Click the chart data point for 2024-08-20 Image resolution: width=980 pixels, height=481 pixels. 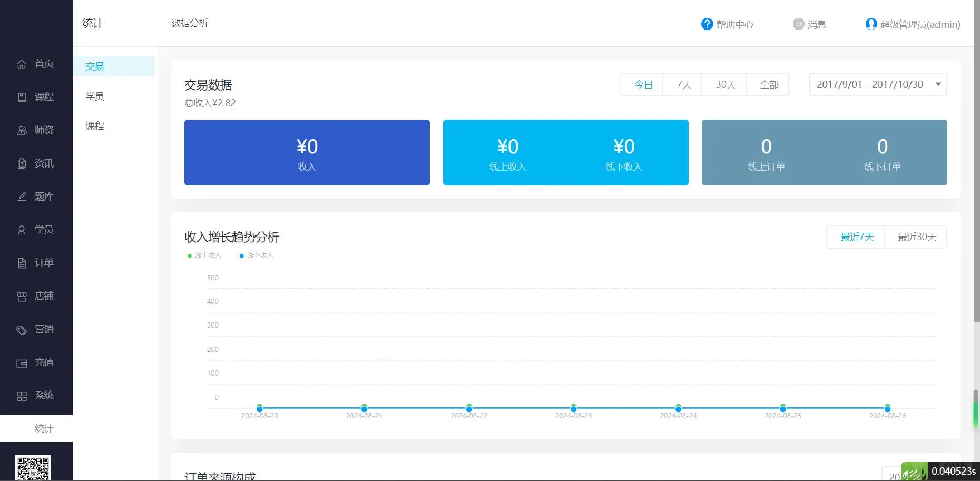click(260, 408)
